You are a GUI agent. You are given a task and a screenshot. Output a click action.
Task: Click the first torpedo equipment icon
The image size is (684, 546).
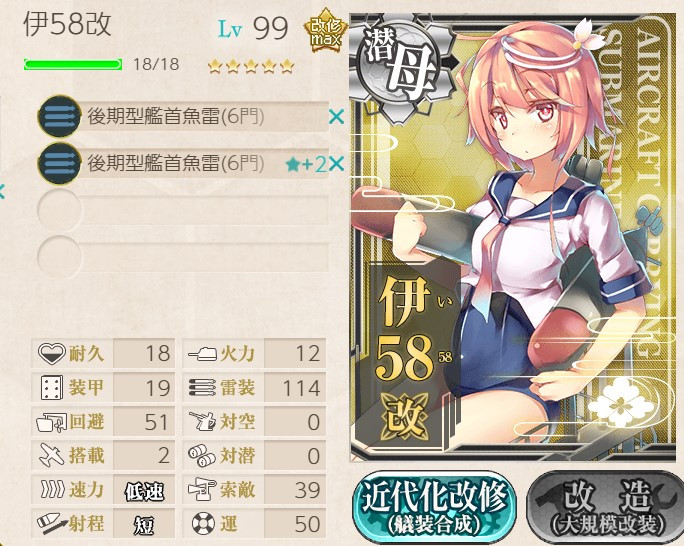(x=59, y=116)
